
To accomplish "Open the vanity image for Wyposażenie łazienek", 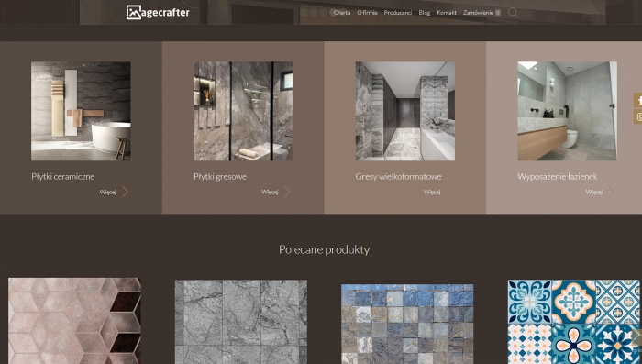I will click(567, 111).
